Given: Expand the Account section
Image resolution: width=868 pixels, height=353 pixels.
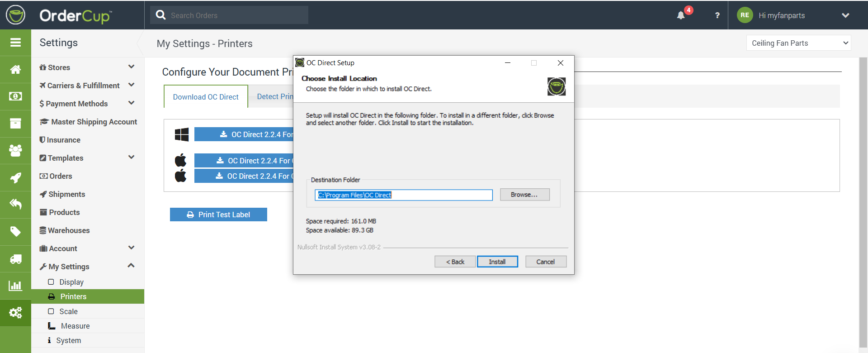Looking at the screenshot, I should [131, 248].
